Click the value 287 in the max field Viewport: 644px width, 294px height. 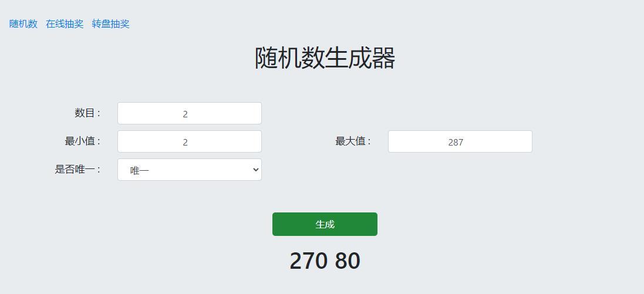(x=456, y=142)
